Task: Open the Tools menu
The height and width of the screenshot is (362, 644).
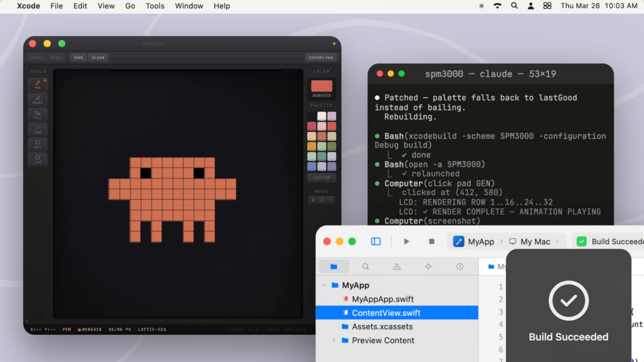Action: [x=155, y=6]
